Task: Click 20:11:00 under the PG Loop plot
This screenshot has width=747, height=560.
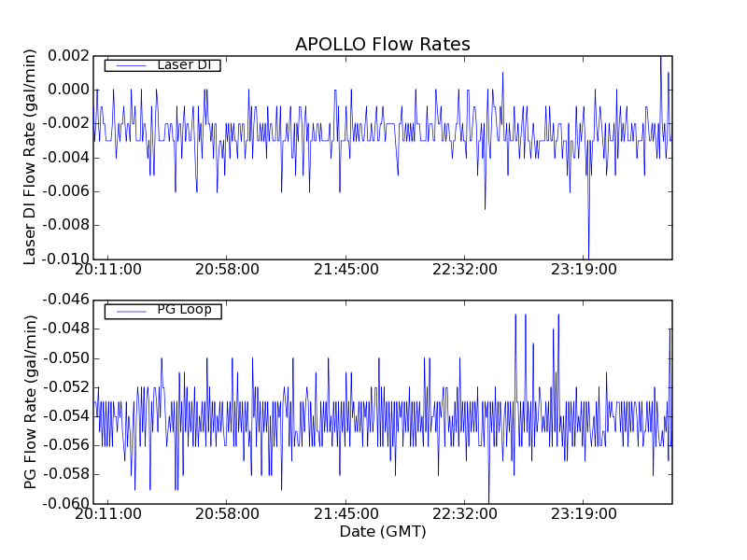Action: [x=108, y=514]
